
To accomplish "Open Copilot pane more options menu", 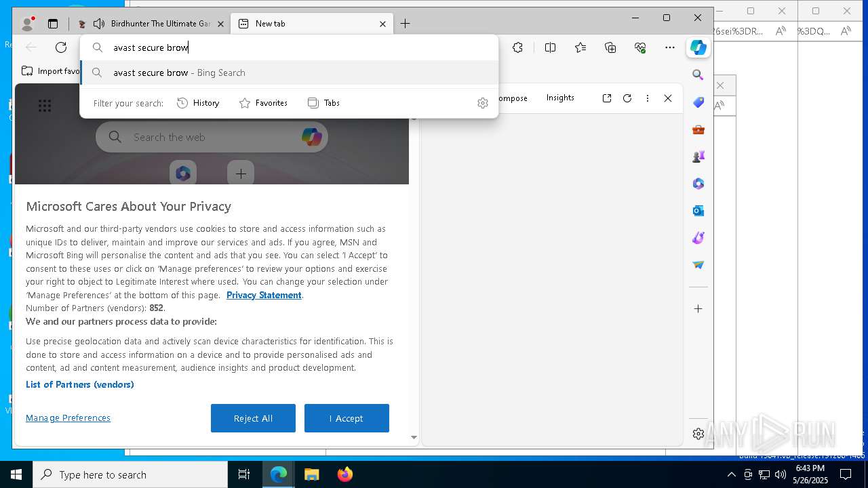I will click(648, 98).
